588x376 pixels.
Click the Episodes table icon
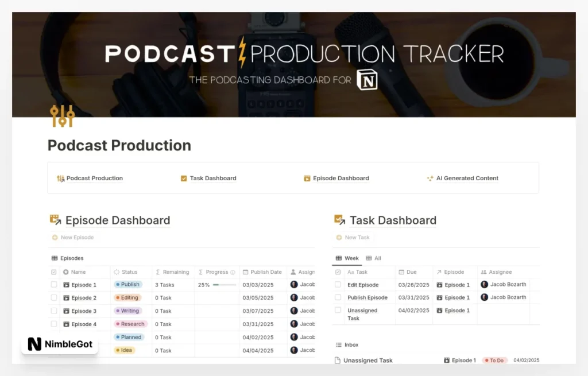(x=55, y=258)
